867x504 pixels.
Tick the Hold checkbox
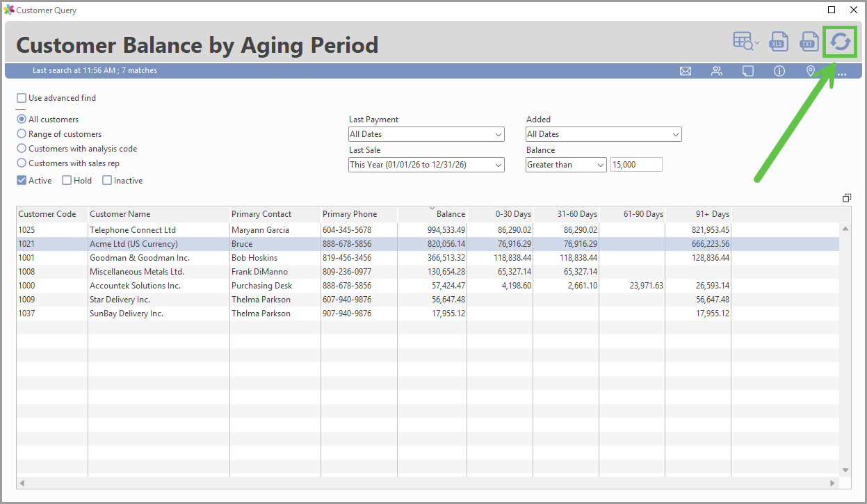coord(67,181)
